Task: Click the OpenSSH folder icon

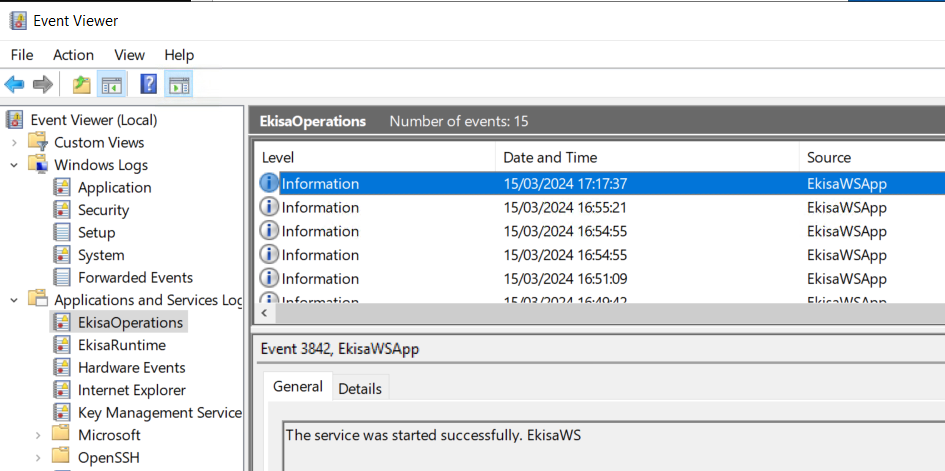Action: (61, 457)
